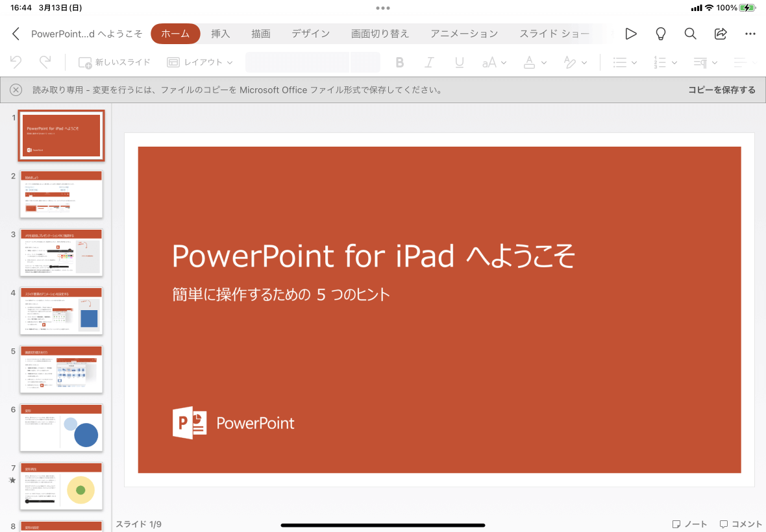Open the アニメーション tab
This screenshot has height=532, width=766.
pos(464,34)
